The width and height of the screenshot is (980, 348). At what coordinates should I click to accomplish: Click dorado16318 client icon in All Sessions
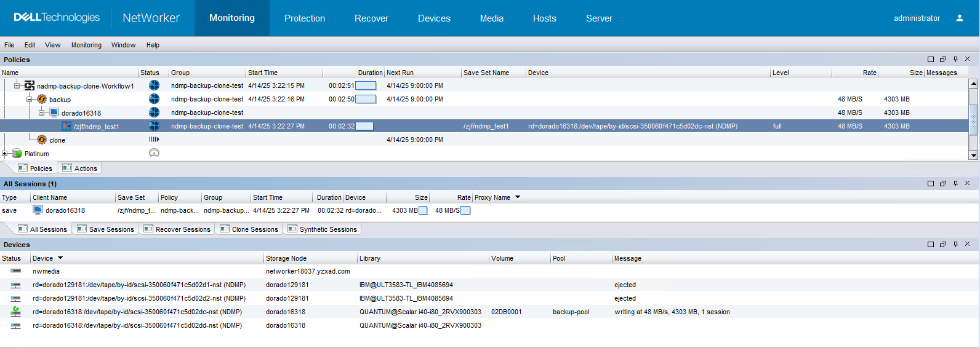pyautogui.click(x=38, y=210)
